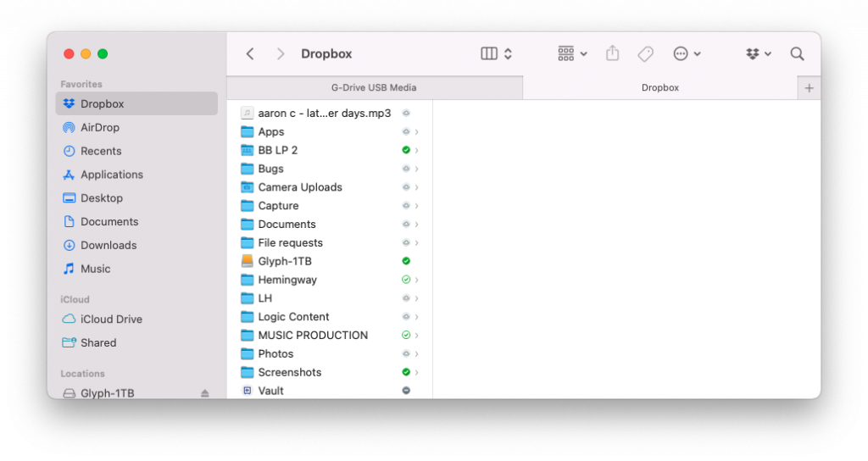Open Dropbox in sidebar Favorites
Viewport: 868px width, 461px height.
[136, 103]
